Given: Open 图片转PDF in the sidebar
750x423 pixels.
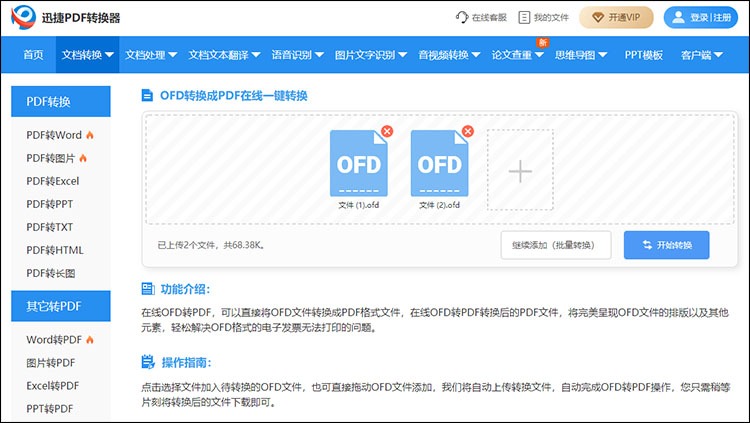Looking at the screenshot, I should pyautogui.click(x=51, y=363).
